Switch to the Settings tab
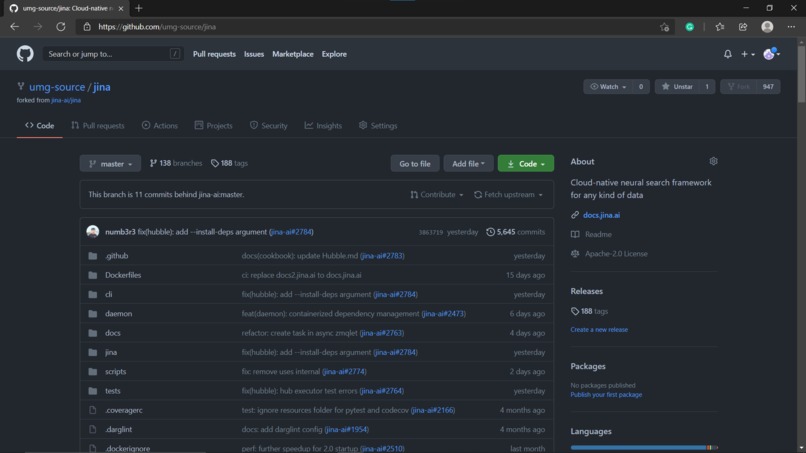 tap(378, 125)
